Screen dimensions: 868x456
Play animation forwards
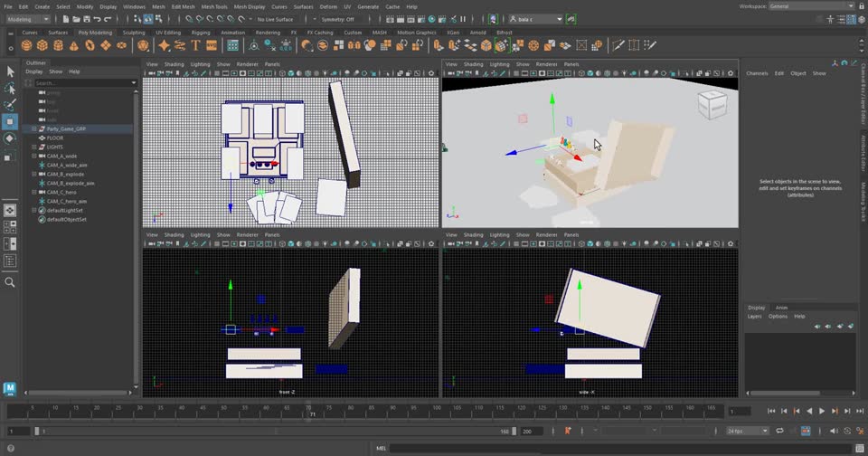822,411
